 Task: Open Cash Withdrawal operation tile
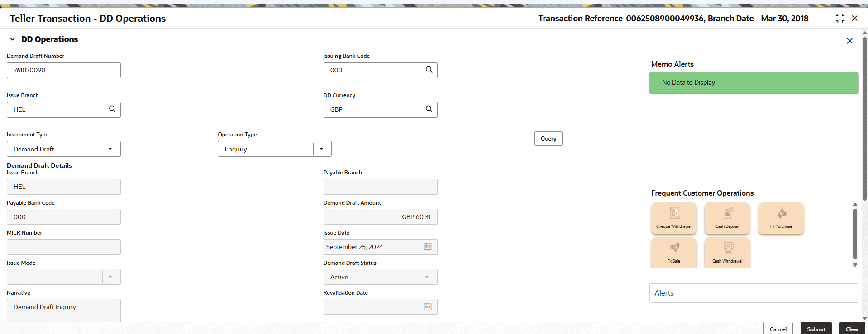pos(727,253)
